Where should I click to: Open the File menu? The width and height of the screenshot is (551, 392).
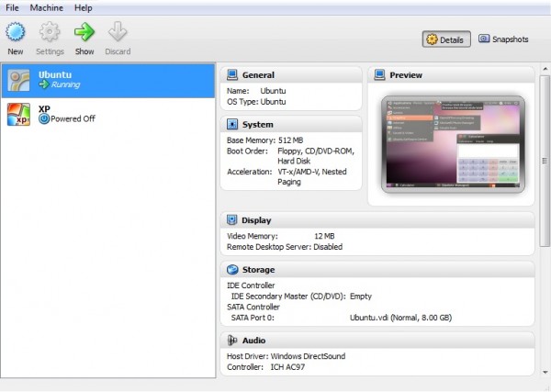tap(12, 7)
